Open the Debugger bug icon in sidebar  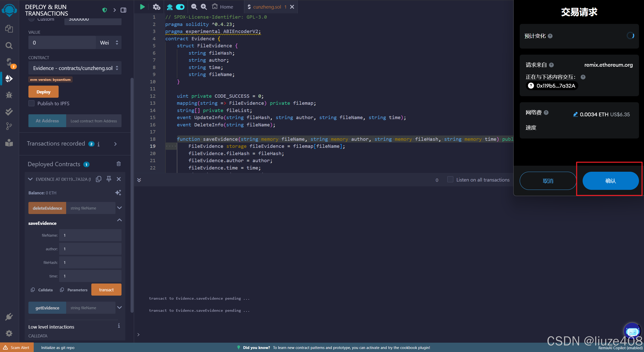[x=9, y=95]
